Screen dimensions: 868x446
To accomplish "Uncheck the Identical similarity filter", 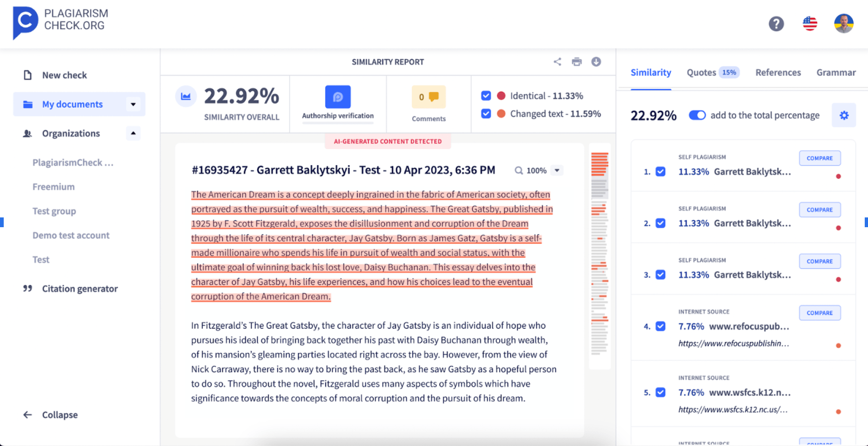I will pyautogui.click(x=486, y=95).
